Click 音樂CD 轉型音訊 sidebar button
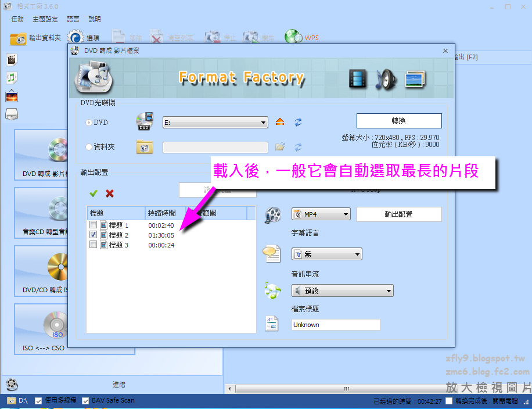Screen dimensions: 532x409 pos(41,213)
